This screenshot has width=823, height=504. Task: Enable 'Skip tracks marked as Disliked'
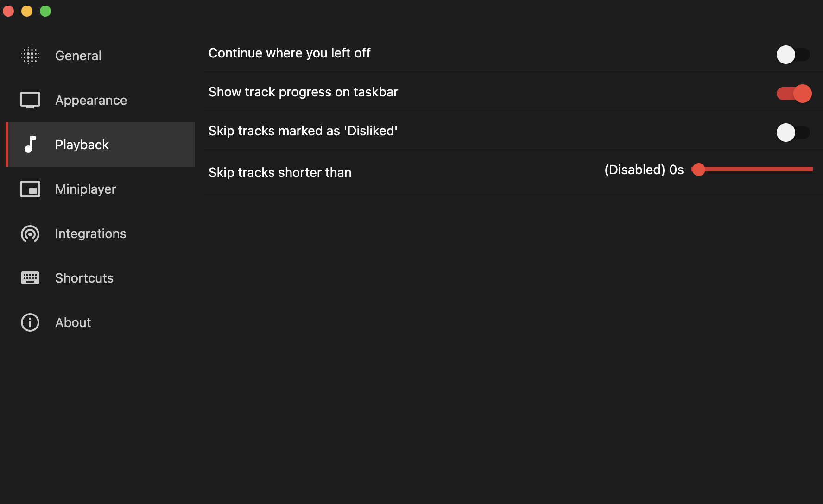click(x=793, y=132)
